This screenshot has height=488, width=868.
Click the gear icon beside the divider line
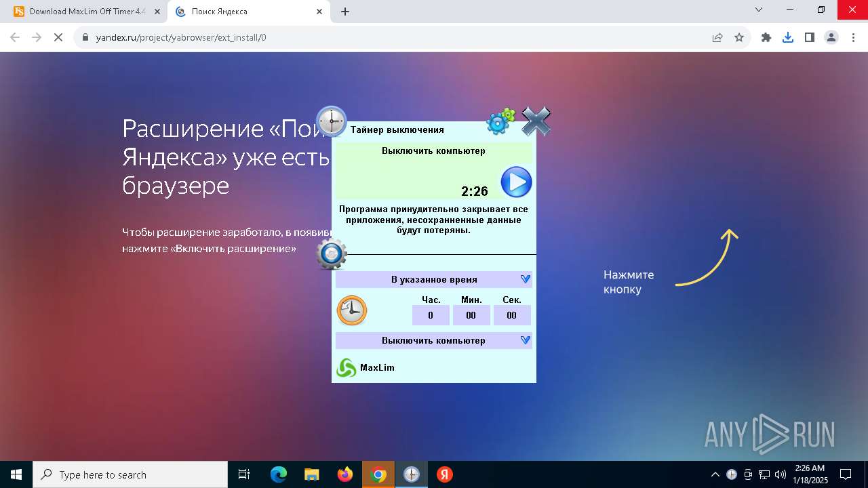coord(332,254)
